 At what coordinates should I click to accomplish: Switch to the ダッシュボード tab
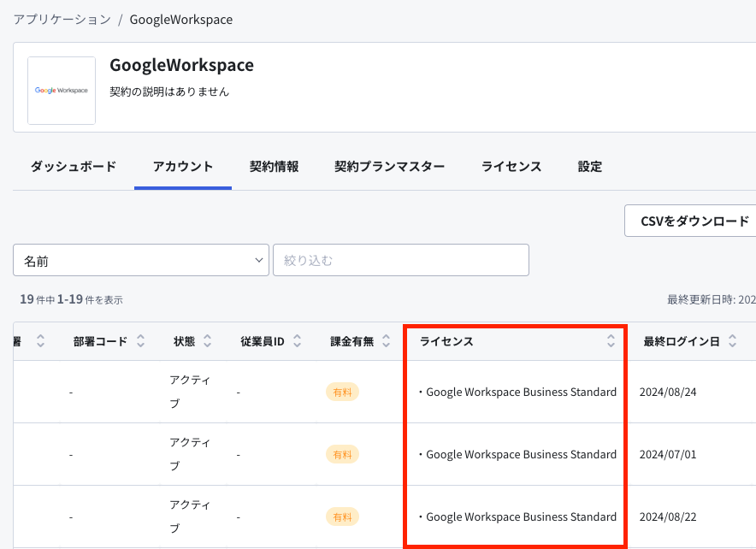coord(74,166)
